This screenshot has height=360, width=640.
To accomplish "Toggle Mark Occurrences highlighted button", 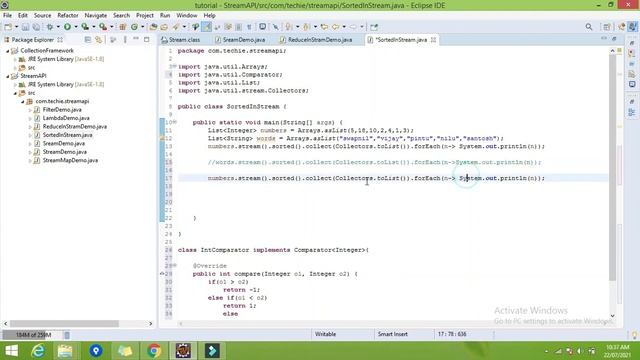I will tap(207, 27).
